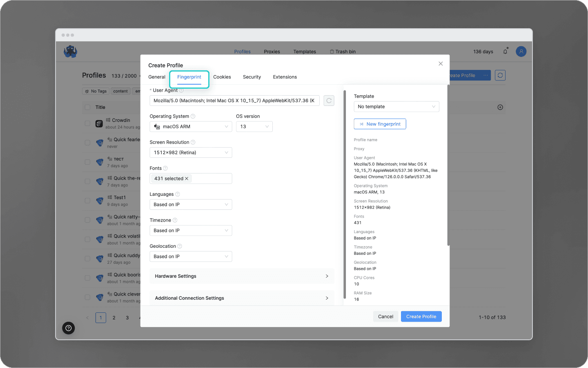Click Crowdin profile browser icon
The image size is (588, 368).
click(x=99, y=123)
